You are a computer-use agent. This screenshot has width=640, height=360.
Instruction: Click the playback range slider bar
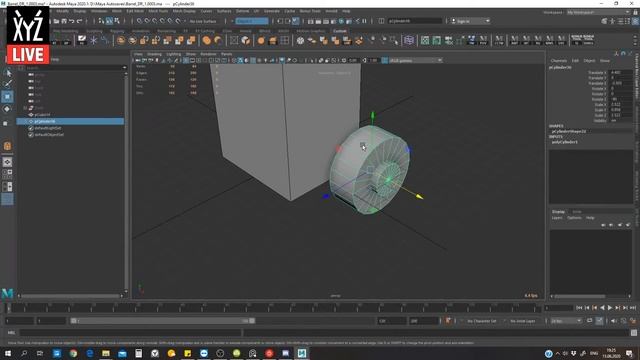tap(162, 321)
